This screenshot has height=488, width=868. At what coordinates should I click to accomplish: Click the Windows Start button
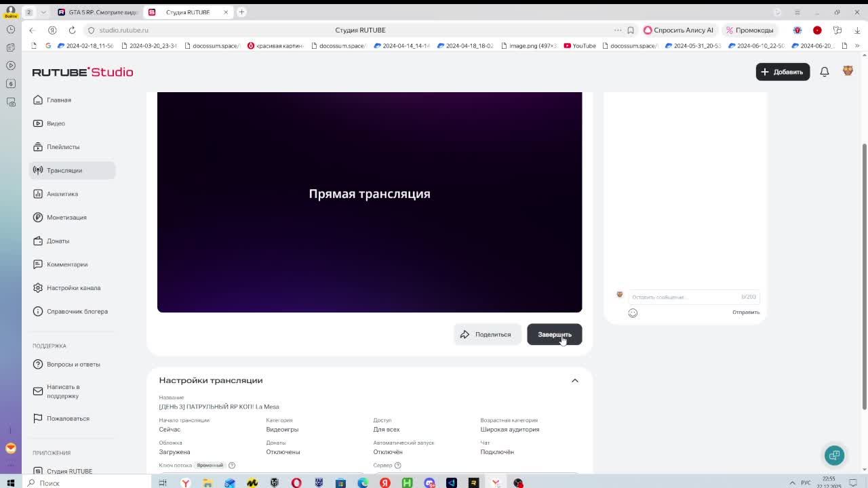click(x=10, y=483)
